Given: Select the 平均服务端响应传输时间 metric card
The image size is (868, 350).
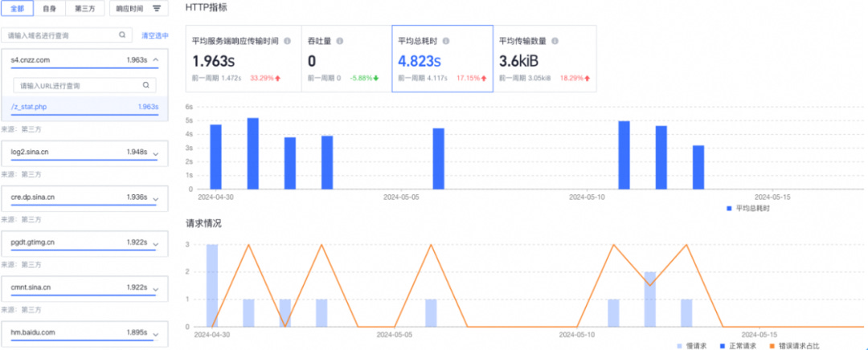Looking at the screenshot, I should 244,58.
